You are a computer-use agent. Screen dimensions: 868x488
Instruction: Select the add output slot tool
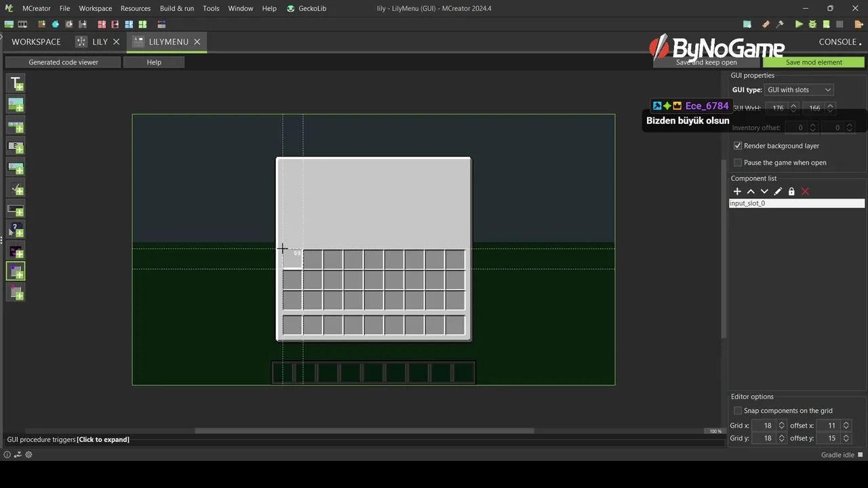(x=16, y=292)
